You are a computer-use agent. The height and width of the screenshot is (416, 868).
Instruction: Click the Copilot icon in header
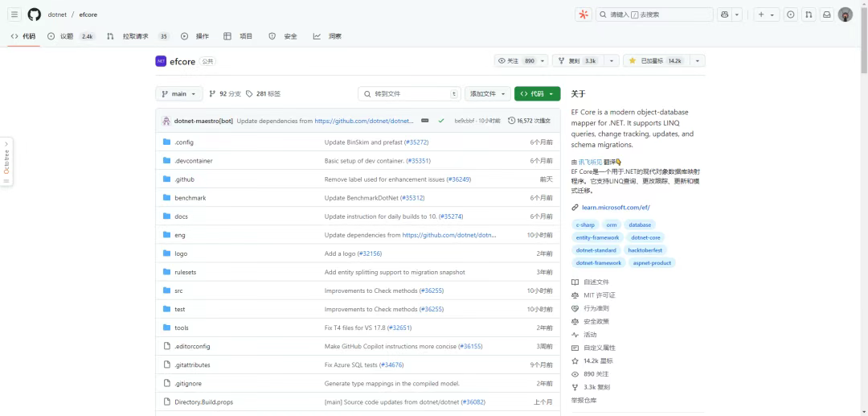tap(725, 14)
